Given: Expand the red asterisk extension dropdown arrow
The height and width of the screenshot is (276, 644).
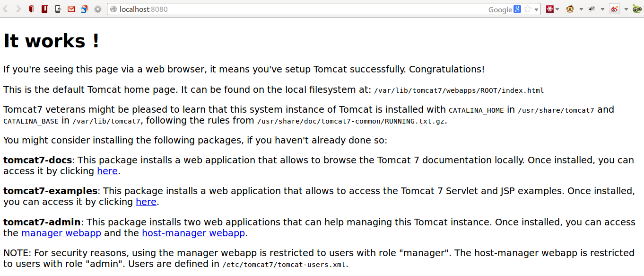Looking at the screenshot, I should [557, 9].
